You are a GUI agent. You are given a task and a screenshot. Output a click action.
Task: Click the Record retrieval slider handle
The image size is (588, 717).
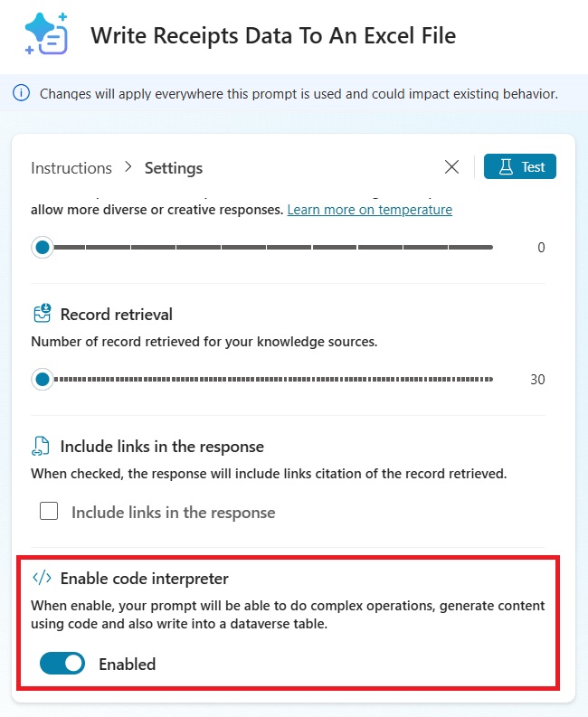pyautogui.click(x=43, y=379)
